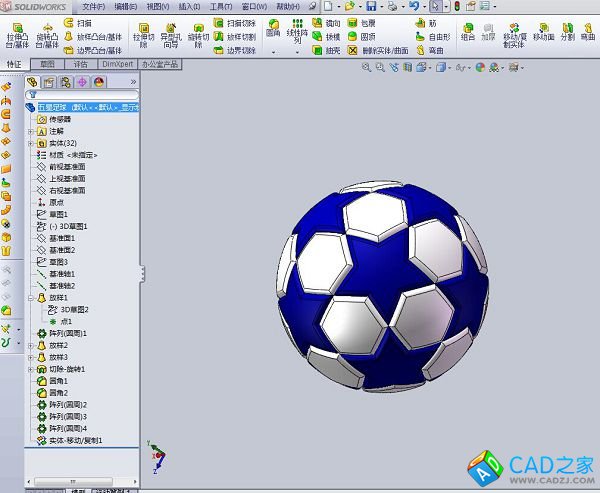Image resolution: width=600 pixels, height=493 pixels.
Task: Click the 拉伸切除 extruded cut tool
Action: 143,35
